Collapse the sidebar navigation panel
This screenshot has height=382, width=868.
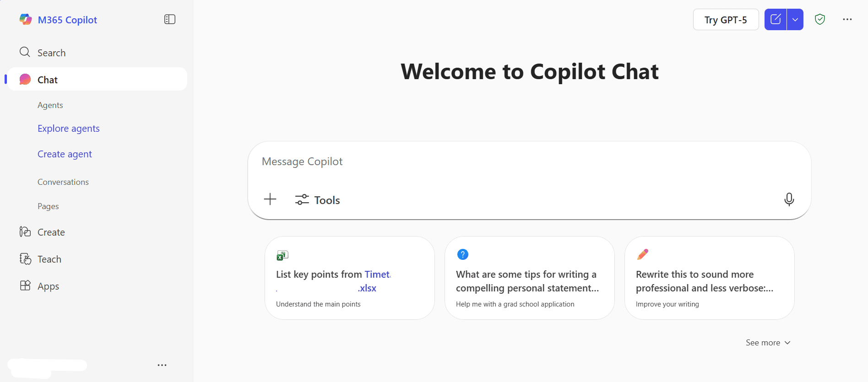[x=170, y=19]
